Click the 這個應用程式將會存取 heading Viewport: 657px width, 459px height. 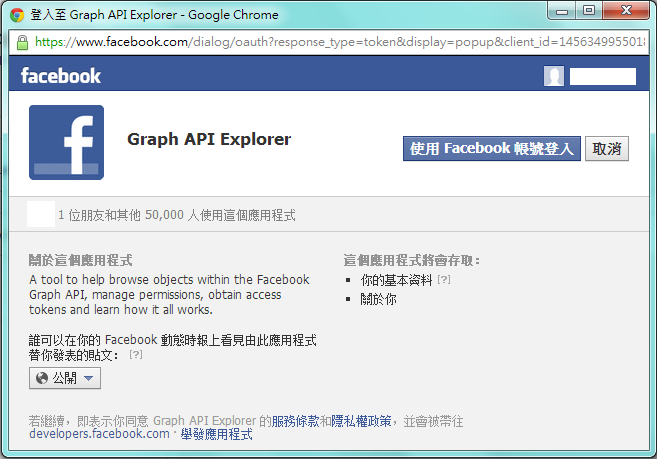click(x=411, y=260)
